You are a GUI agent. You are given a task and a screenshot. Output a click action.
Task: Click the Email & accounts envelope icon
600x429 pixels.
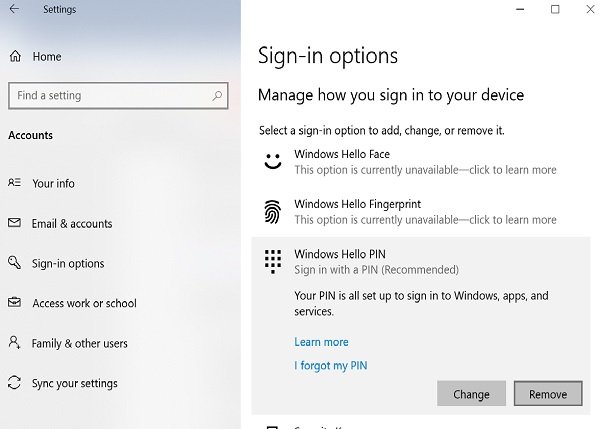click(x=15, y=222)
